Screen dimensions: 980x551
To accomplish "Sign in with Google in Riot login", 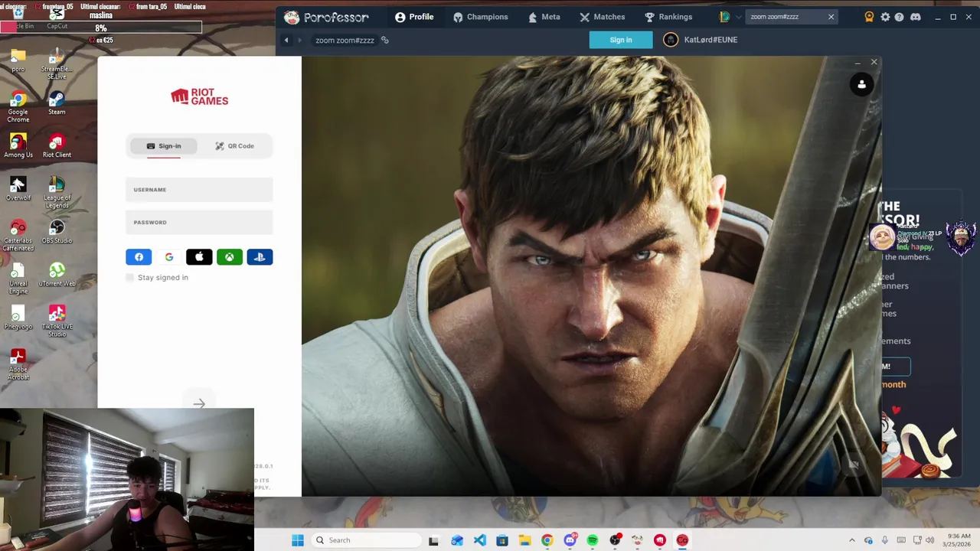I will pos(169,257).
